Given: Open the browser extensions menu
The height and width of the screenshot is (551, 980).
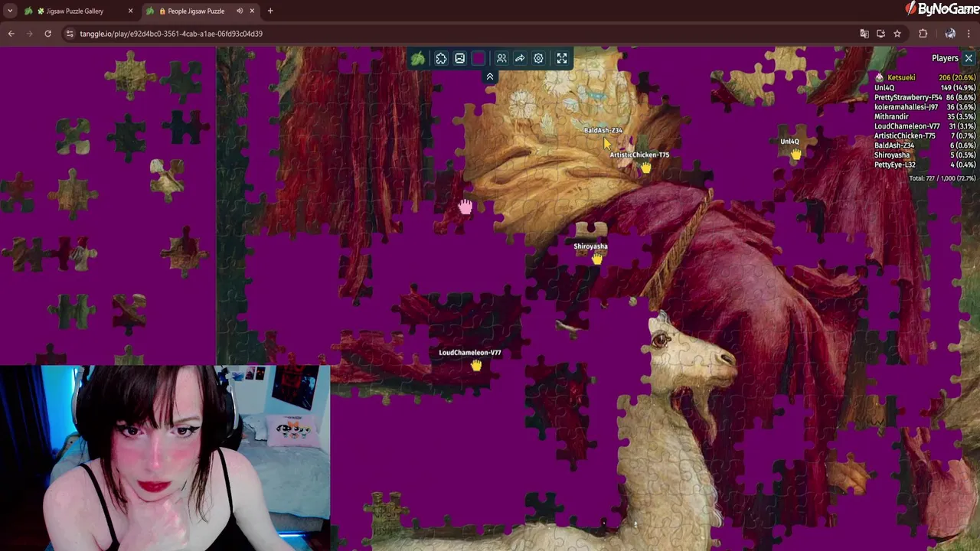Looking at the screenshot, I should click(x=923, y=34).
